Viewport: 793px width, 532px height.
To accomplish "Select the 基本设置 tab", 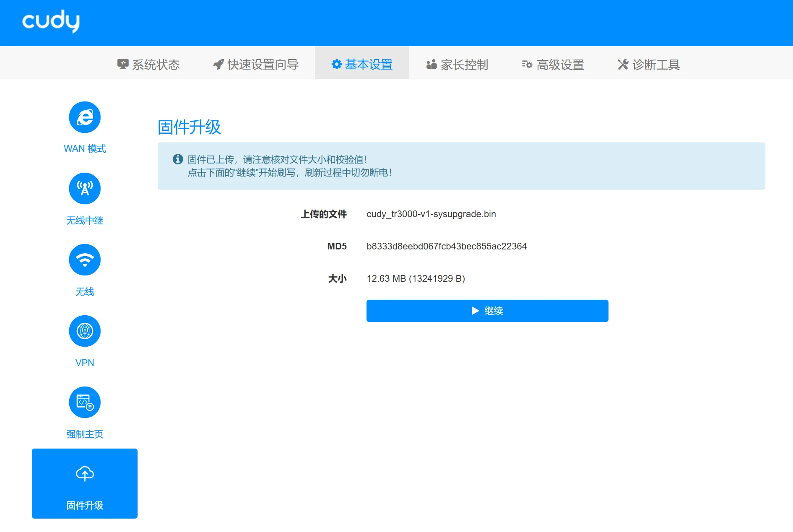I will (362, 65).
